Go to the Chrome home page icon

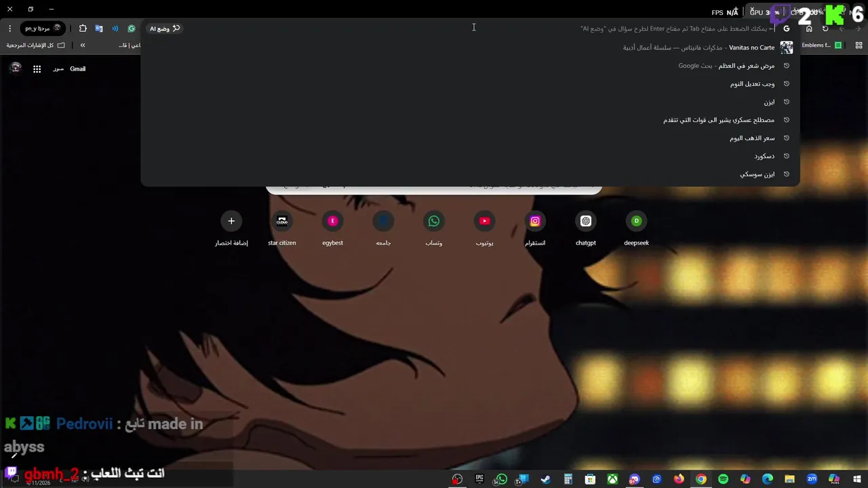(x=809, y=28)
